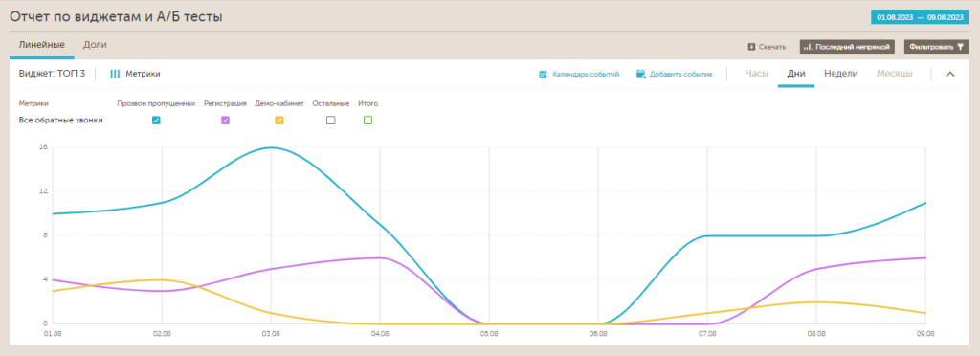Screen dimensions: 980x356
Task: Click the 07.08 label on x-axis
Action: pyautogui.click(x=707, y=334)
